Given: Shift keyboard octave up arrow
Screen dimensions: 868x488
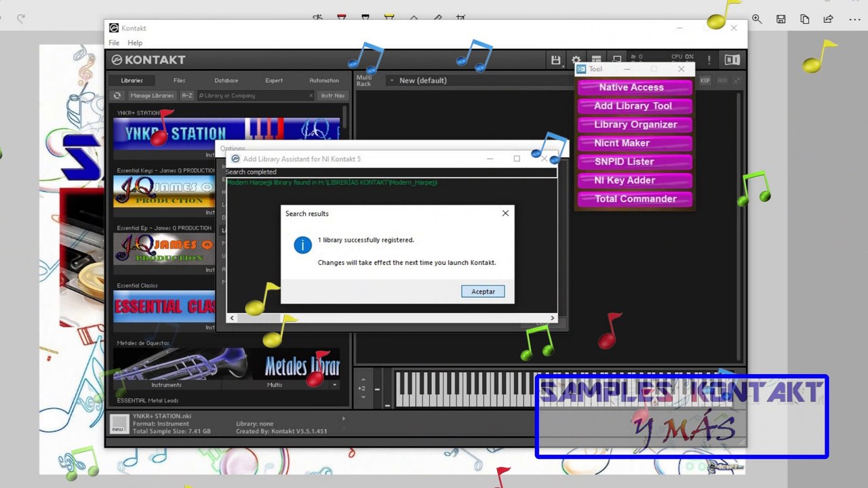Looking at the screenshot, I should point(362,380).
